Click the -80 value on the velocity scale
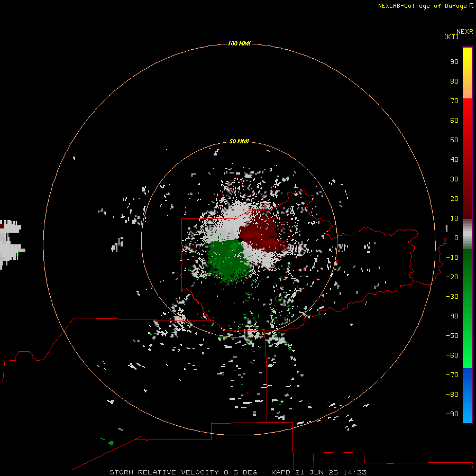 (452, 395)
